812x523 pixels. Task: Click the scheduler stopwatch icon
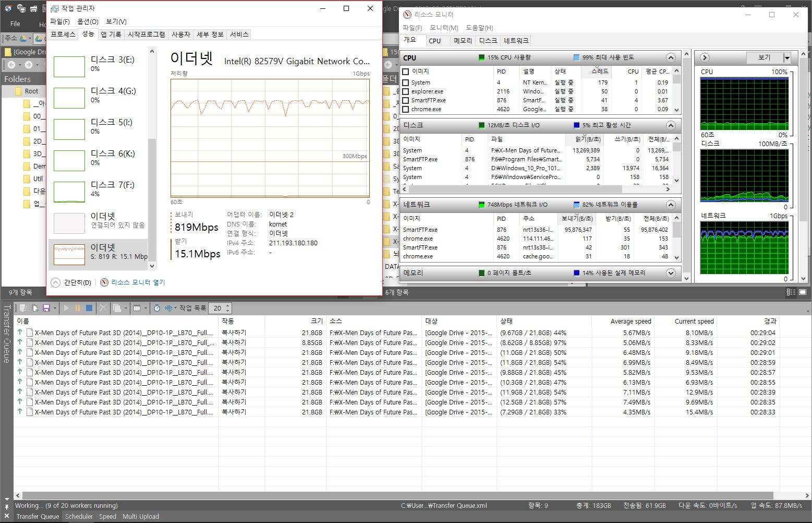click(x=156, y=308)
